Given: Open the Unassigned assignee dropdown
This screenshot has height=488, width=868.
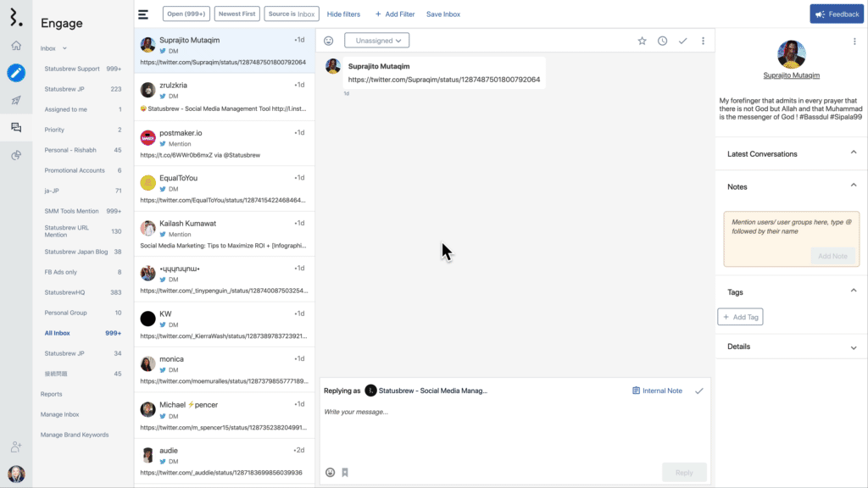Looking at the screenshot, I should click(376, 40).
